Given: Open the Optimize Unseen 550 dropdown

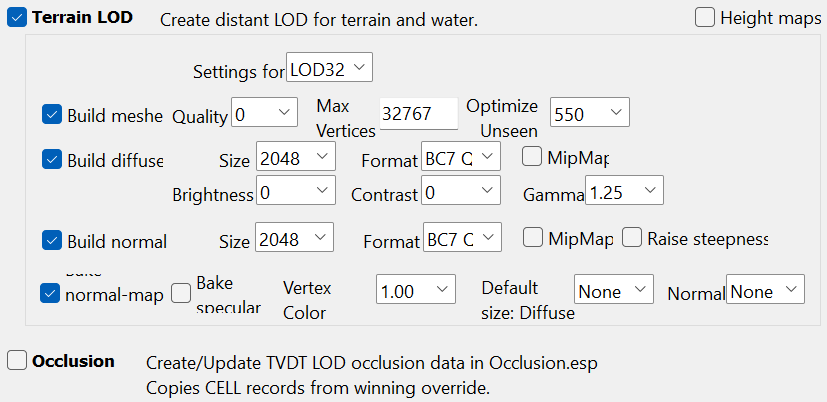Looking at the screenshot, I should (590, 112).
